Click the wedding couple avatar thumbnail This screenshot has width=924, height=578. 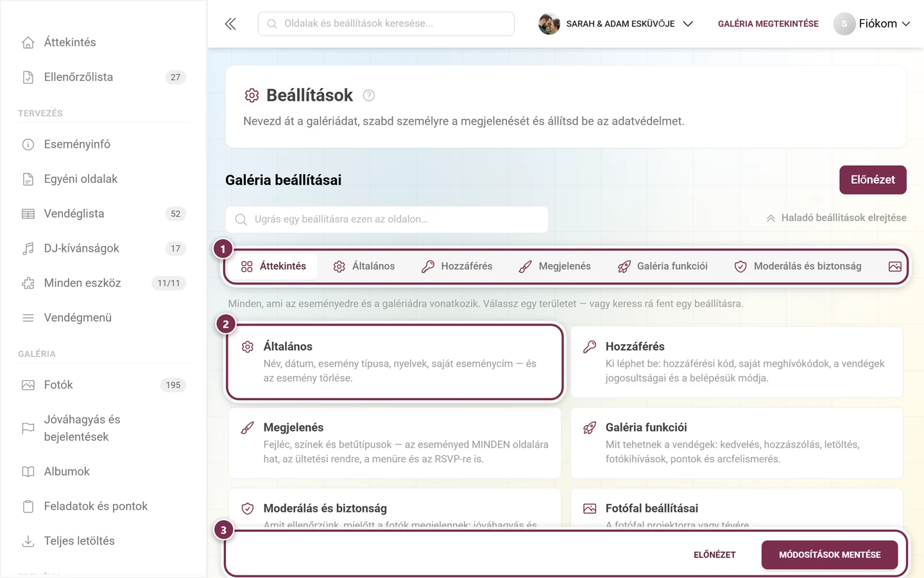point(549,24)
